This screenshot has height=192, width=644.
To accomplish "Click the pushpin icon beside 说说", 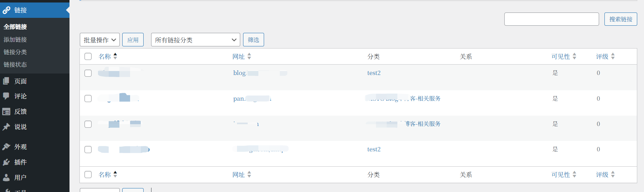I will coord(6,127).
